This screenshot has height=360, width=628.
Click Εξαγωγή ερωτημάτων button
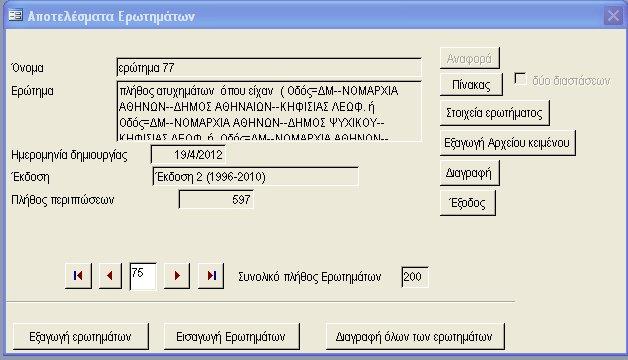click(x=81, y=337)
